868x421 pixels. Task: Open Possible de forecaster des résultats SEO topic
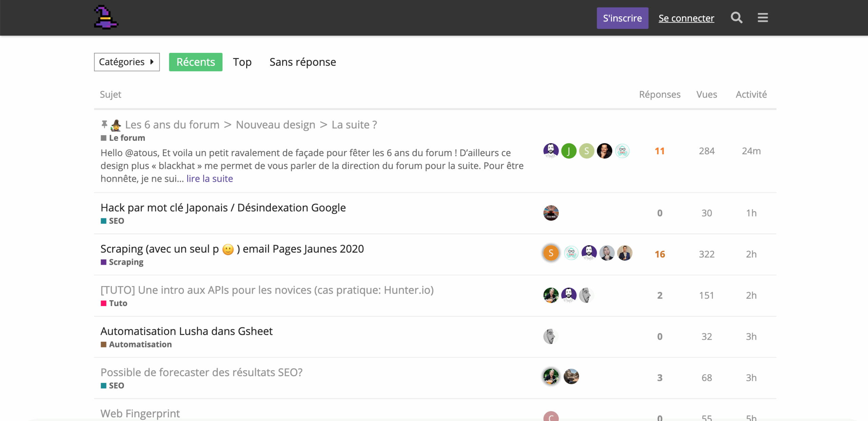coord(201,373)
